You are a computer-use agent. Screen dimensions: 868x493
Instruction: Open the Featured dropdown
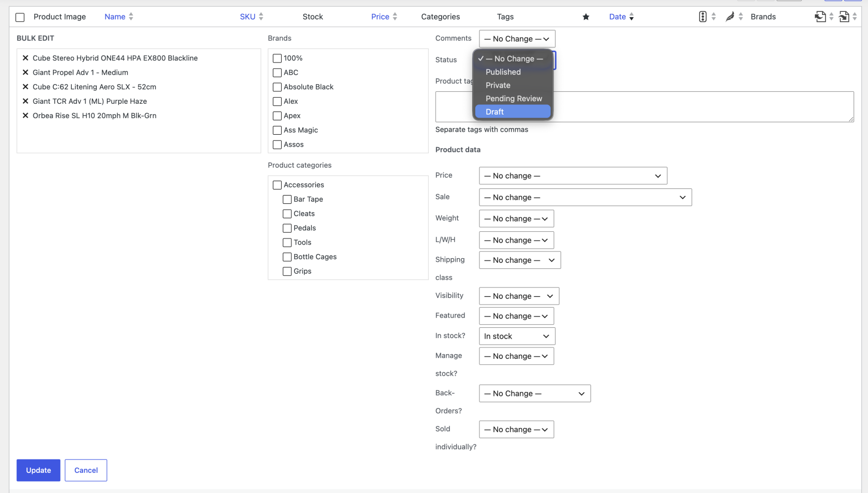point(517,316)
